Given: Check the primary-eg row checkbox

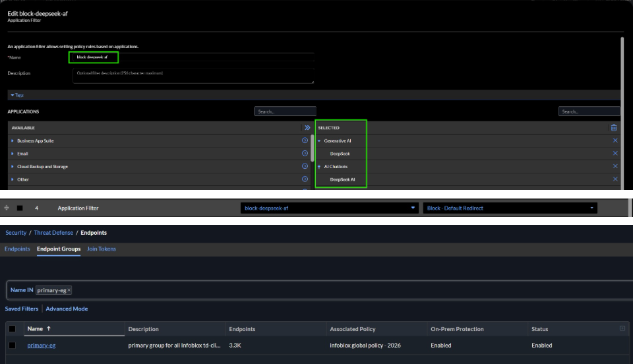Looking at the screenshot, I should 12,346.
